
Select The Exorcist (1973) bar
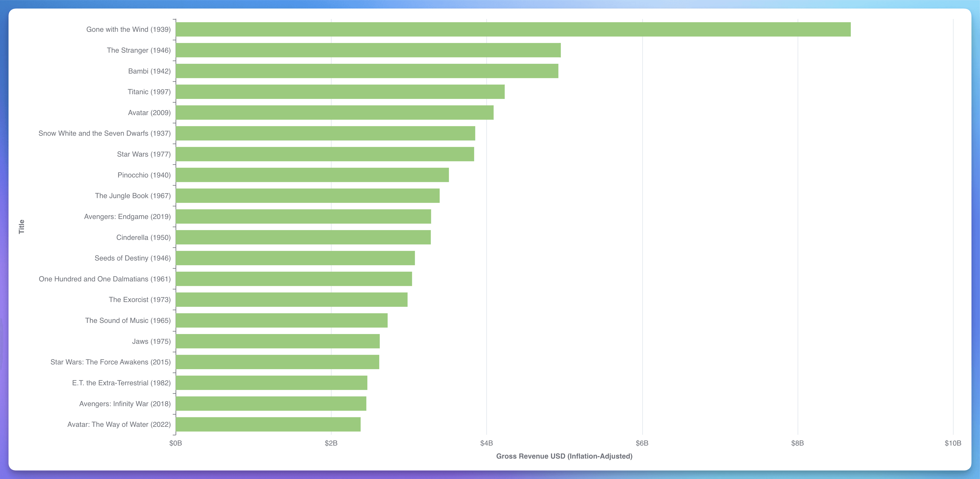point(291,299)
